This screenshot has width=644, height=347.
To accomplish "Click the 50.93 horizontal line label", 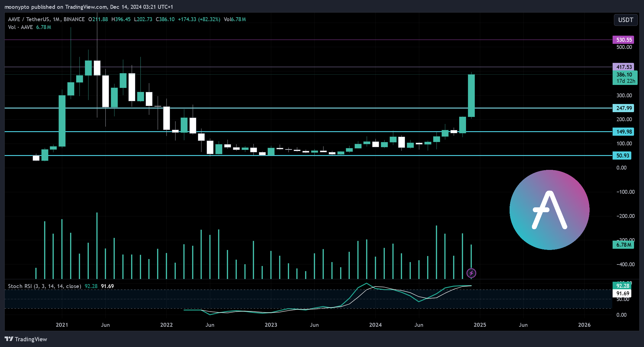I will (622, 155).
